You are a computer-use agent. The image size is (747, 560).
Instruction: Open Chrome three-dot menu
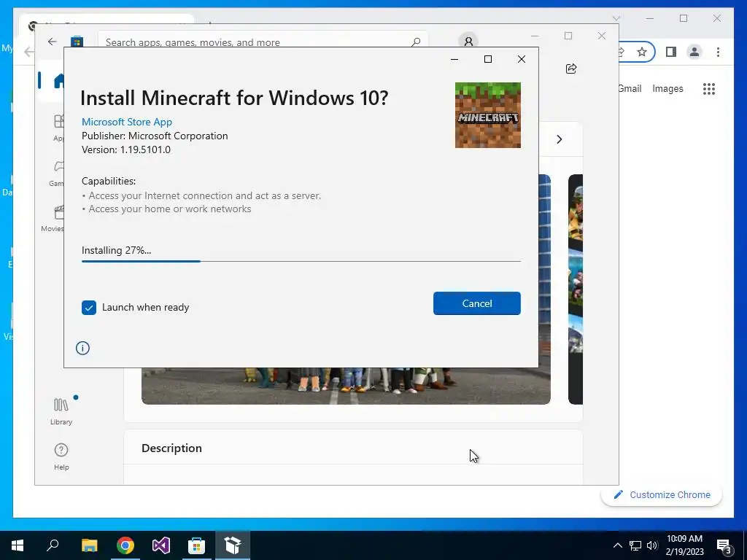click(x=718, y=52)
